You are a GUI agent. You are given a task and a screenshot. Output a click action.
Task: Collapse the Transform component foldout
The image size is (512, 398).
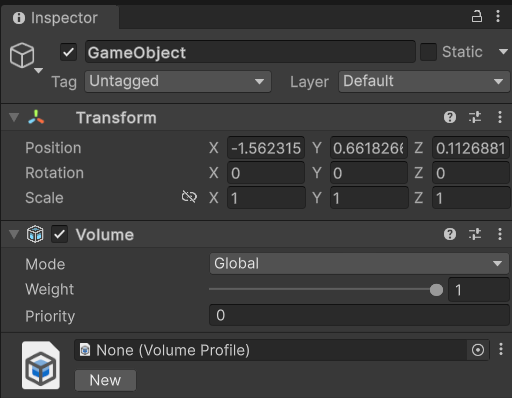pyautogui.click(x=14, y=117)
